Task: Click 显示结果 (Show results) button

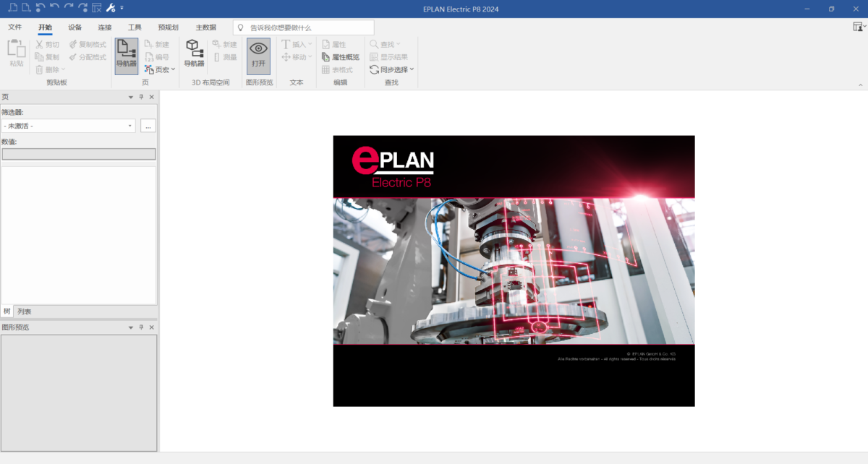Action: coord(388,57)
